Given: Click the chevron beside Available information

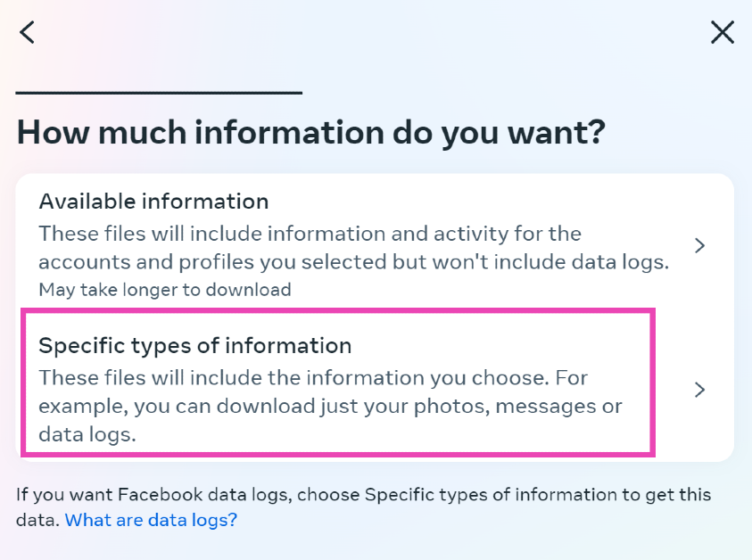Looking at the screenshot, I should click(700, 245).
